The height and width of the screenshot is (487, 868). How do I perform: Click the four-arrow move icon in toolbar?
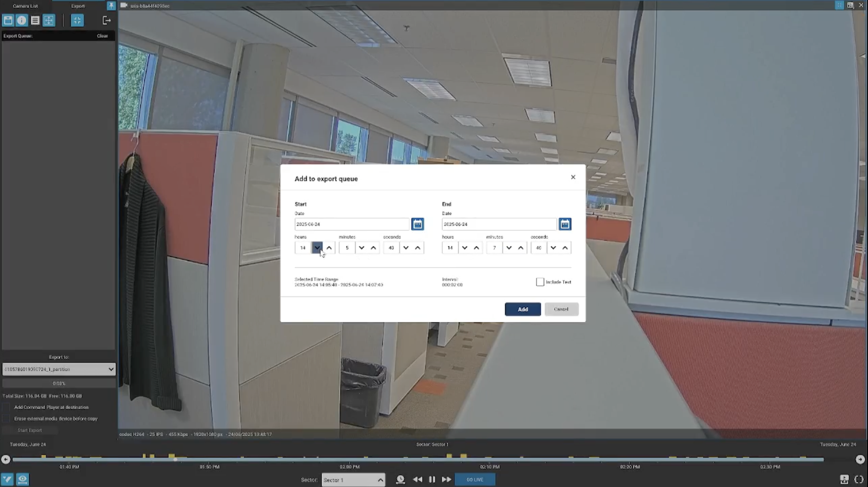pyautogui.click(x=49, y=20)
